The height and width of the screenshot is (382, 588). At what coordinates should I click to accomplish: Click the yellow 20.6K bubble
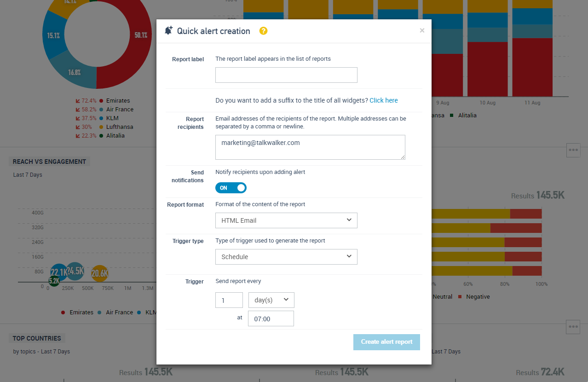click(x=99, y=274)
